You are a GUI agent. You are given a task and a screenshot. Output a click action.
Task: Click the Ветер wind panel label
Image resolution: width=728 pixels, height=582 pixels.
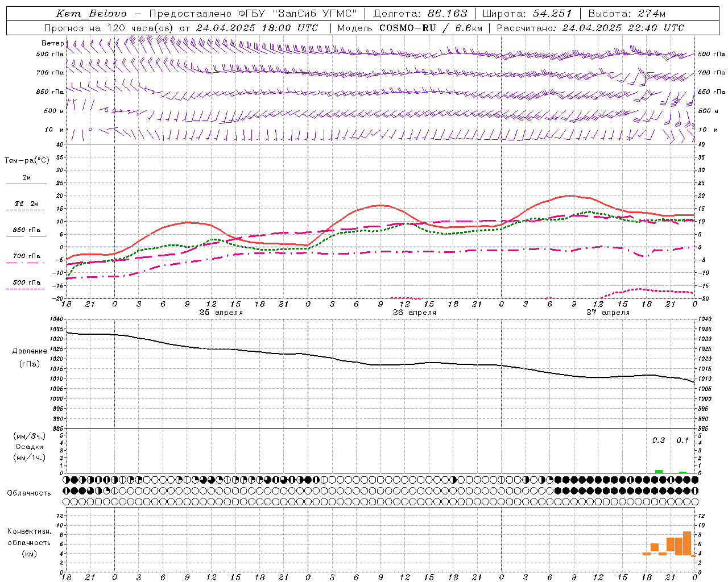(52, 43)
